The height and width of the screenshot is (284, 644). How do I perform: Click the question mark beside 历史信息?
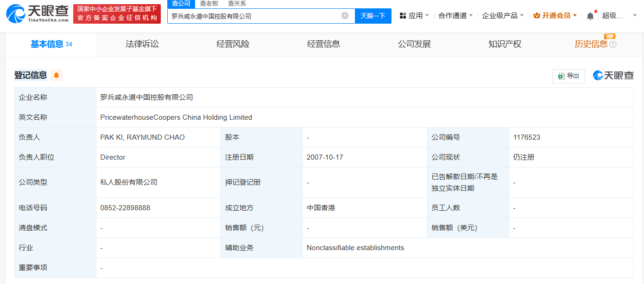point(612,44)
